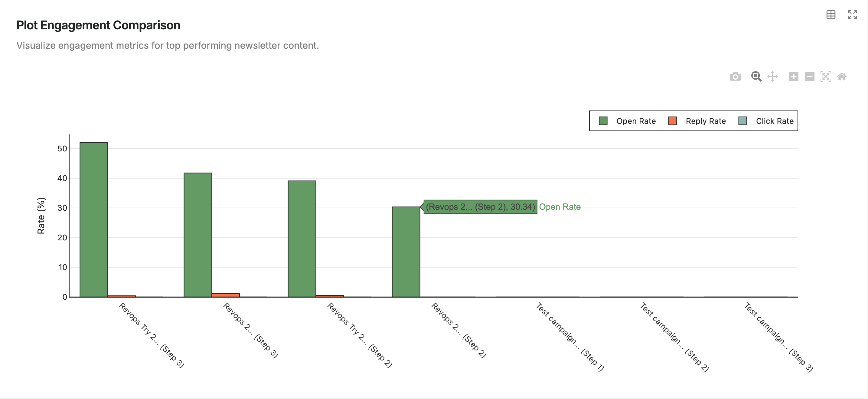Click the tallest green Open Rate bar

tap(94, 219)
